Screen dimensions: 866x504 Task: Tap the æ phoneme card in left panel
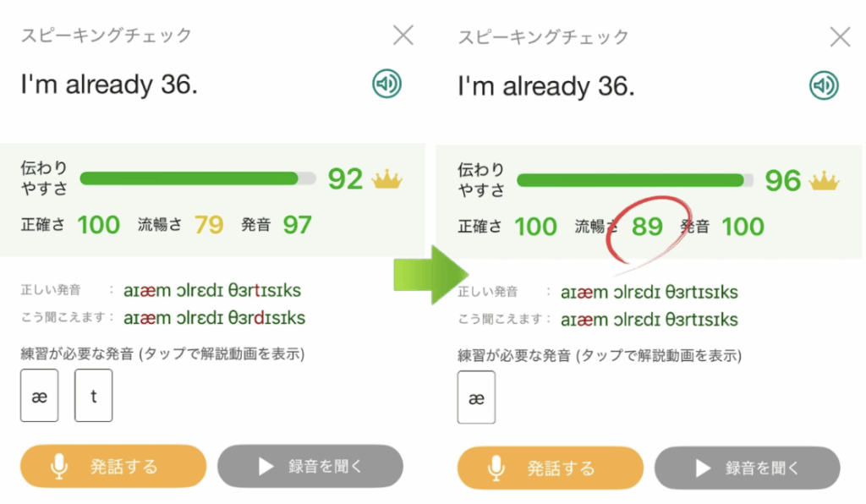pyautogui.click(x=39, y=394)
